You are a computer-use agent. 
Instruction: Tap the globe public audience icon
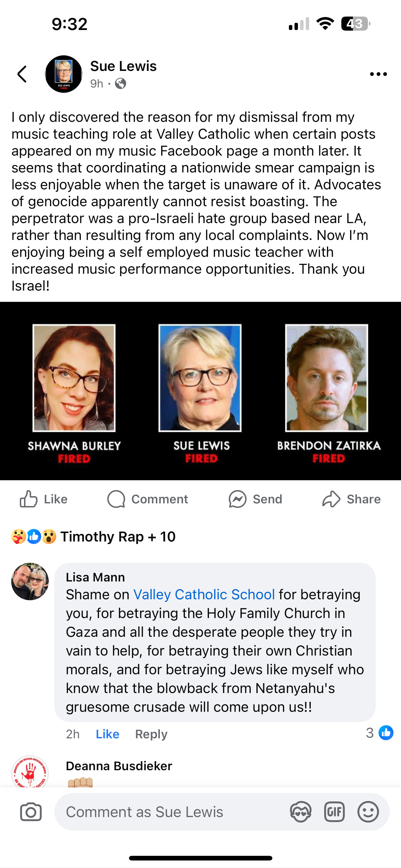(121, 83)
